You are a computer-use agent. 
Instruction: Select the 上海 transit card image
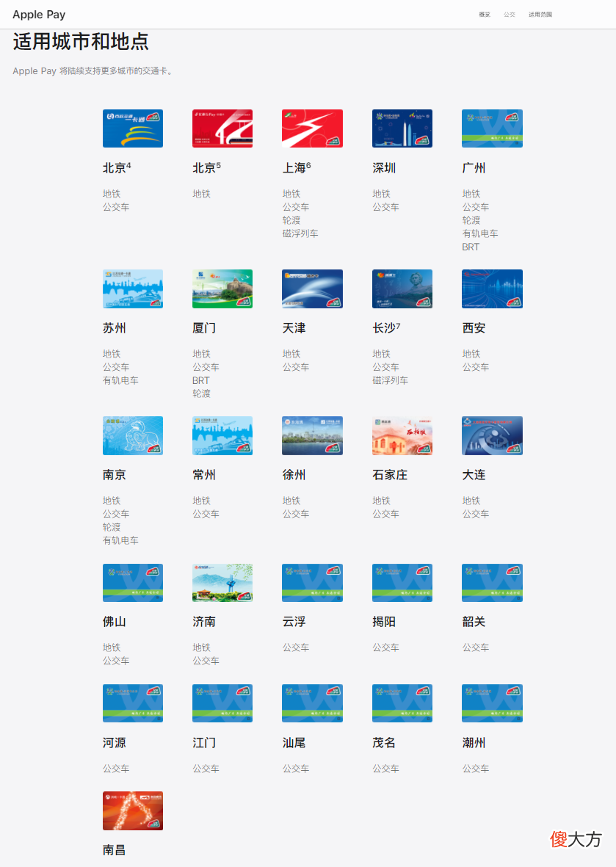(x=313, y=128)
